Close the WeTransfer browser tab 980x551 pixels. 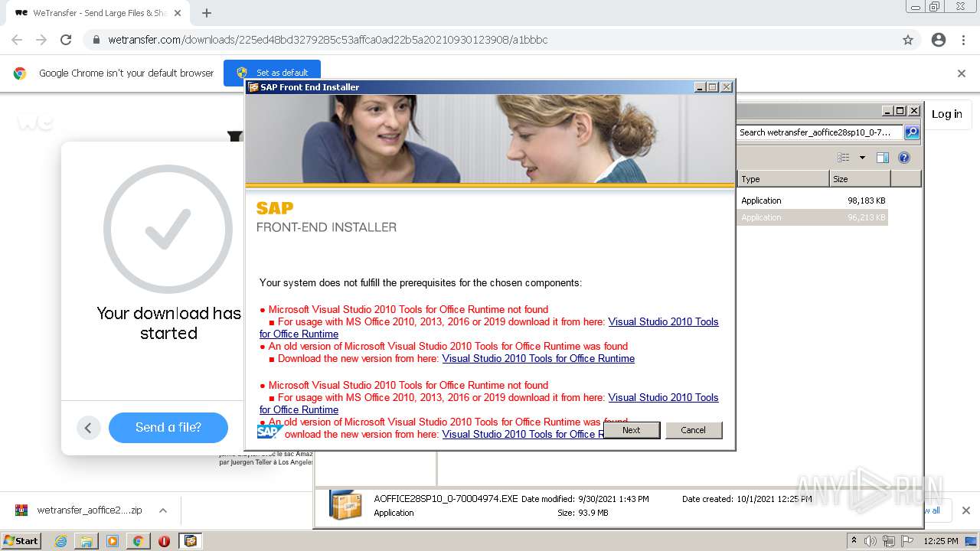[178, 13]
